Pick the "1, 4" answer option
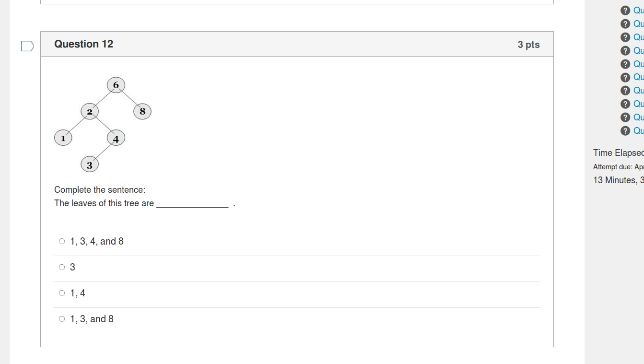 pos(62,293)
